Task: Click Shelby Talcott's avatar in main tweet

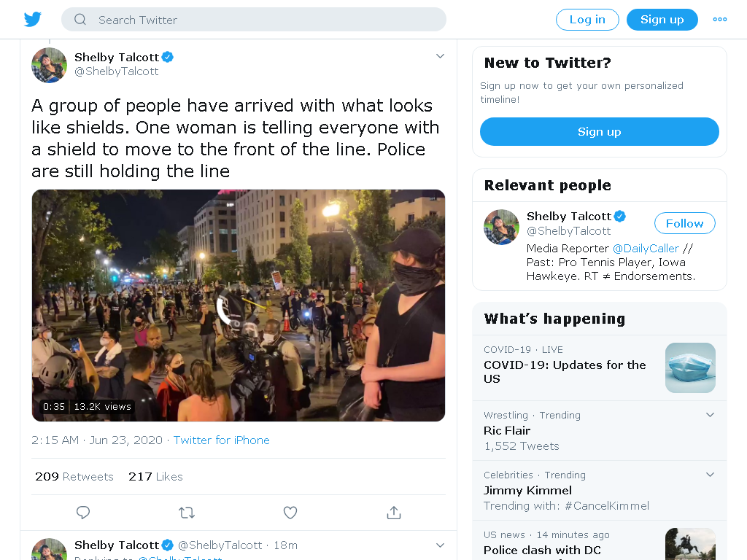Action: (49, 65)
